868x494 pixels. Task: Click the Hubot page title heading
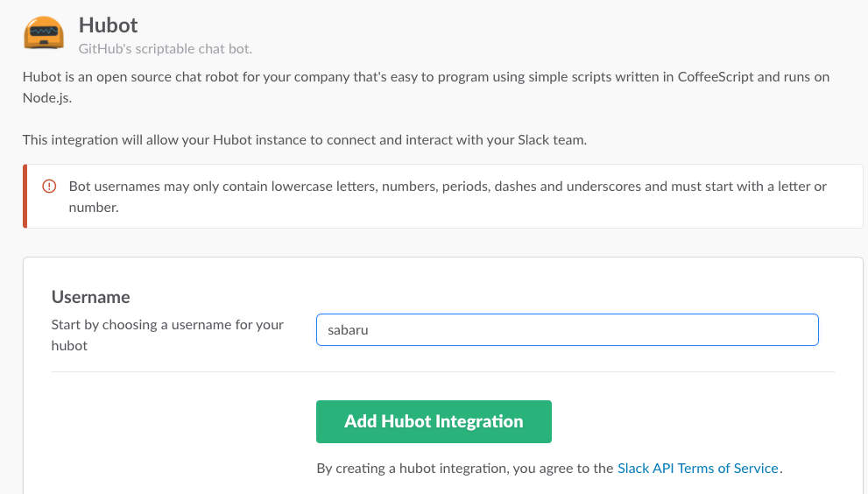coord(109,25)
